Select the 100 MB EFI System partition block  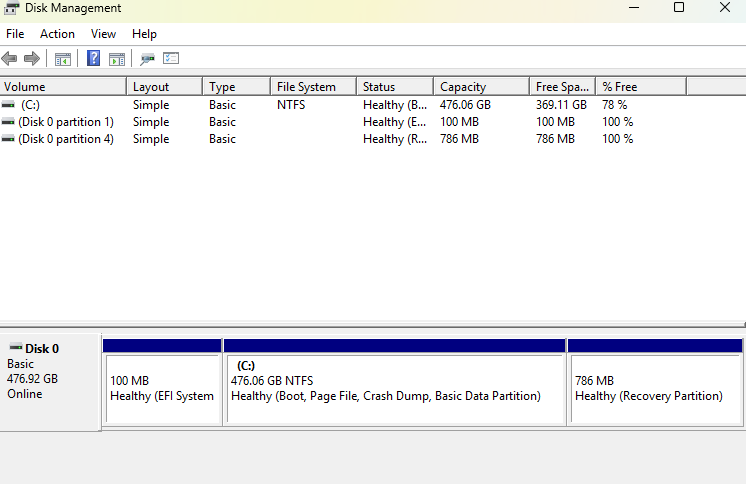[162, 388]
